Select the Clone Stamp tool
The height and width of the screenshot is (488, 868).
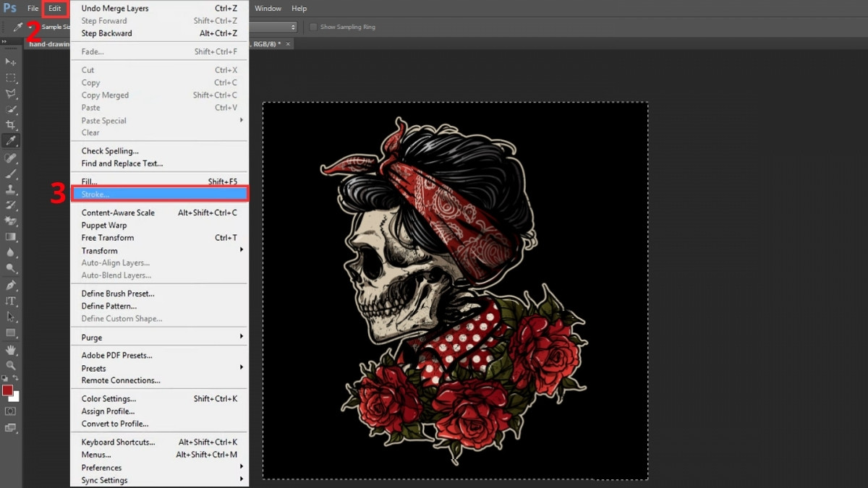coord(11,189)
